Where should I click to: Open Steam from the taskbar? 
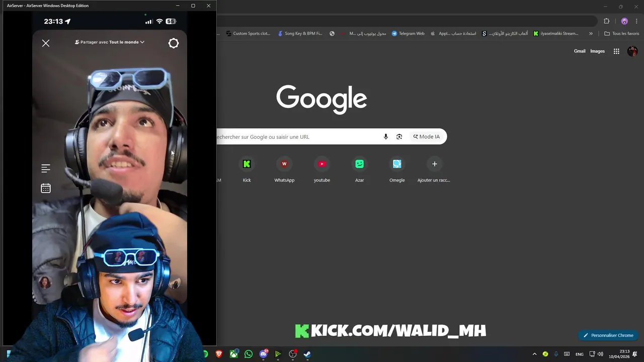point(307,354)
